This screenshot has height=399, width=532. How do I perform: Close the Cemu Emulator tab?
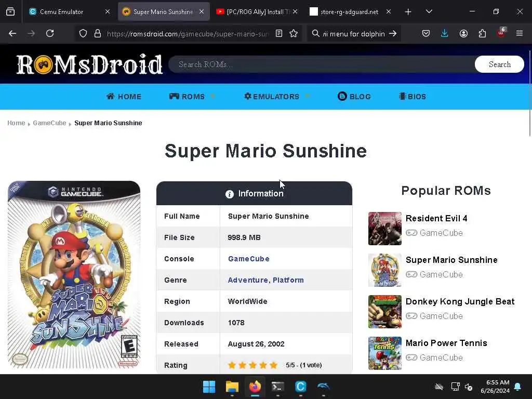pyautogui.click(x=108, y=11)
